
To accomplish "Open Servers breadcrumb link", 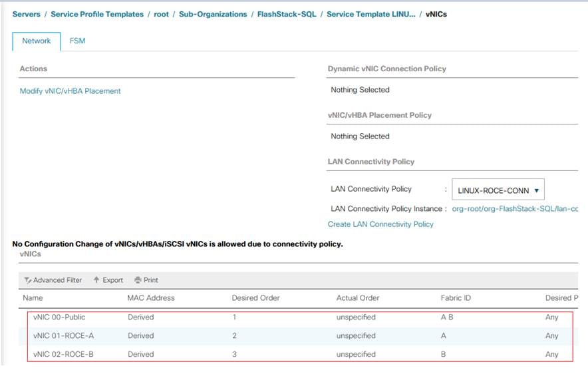I will (26, 14).
